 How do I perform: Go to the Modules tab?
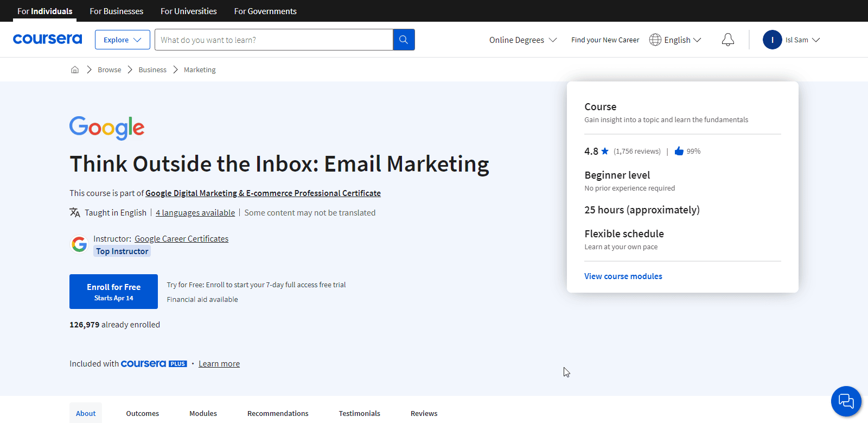point(203,413)
